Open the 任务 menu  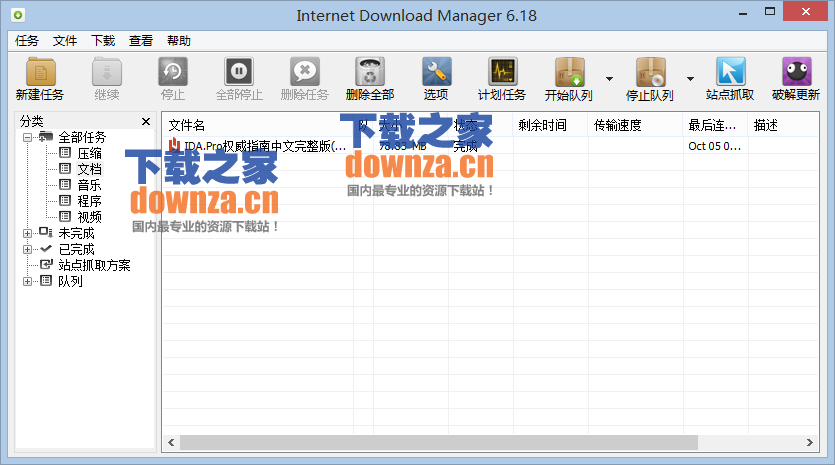click(x=27, y=41)
